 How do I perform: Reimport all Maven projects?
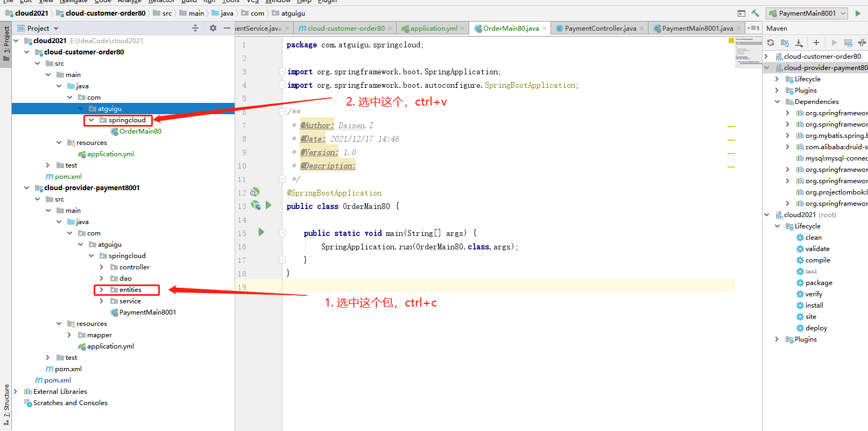click(x=771, y=43)
